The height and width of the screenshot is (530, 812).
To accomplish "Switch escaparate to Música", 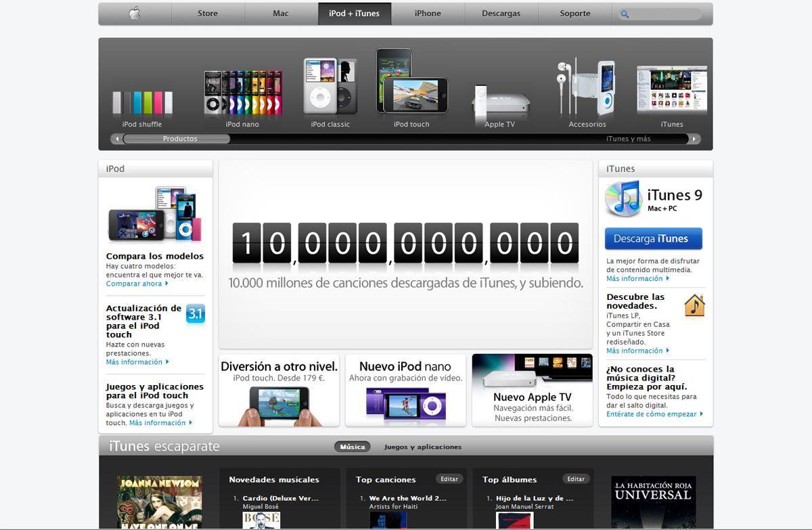I will tap(352, 447).
